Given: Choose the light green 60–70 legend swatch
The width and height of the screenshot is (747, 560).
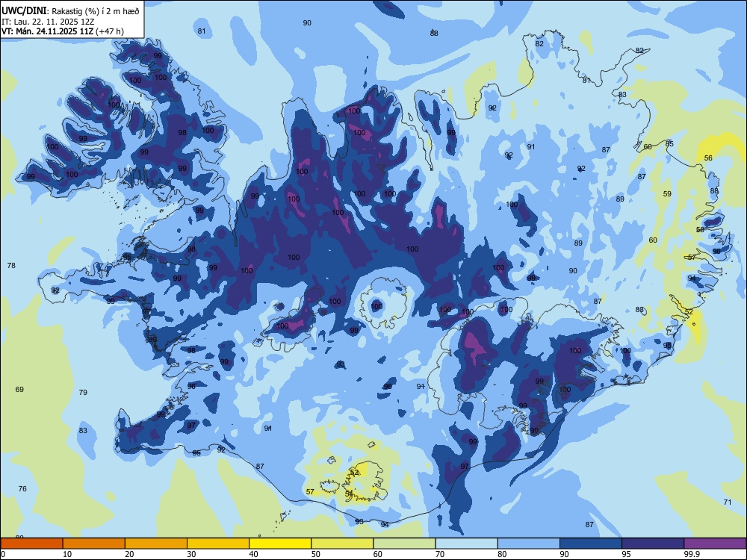Looking at the screenshot, I should pyautogui.click(x=404, y=544).
